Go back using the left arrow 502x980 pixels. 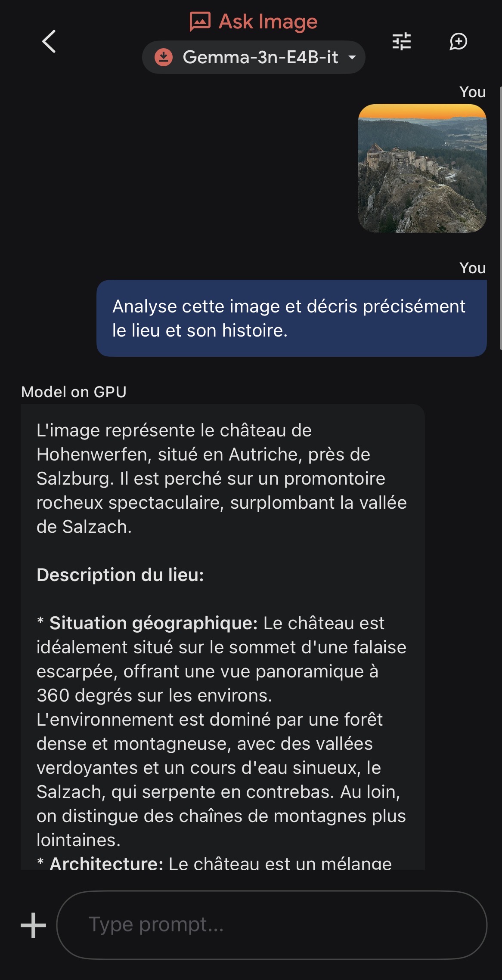49,42
